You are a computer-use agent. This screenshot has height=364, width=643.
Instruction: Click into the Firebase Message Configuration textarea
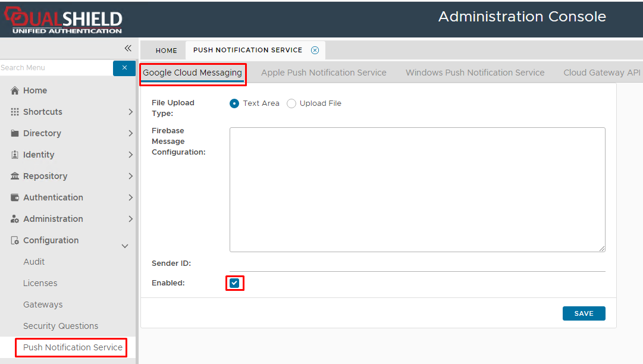point(417,189)
